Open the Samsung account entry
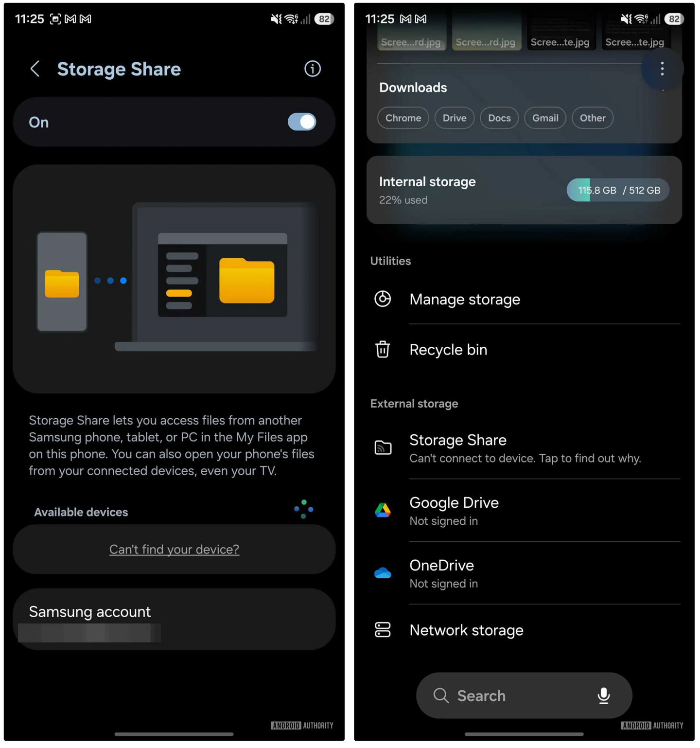Viewport: 700px width, 748px height. [x=174, y=619]
